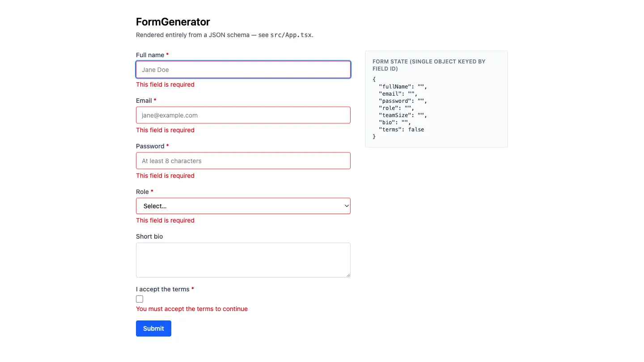Click the "bio" line in form state
Screen dimensions: 644x362
point(395,122)
